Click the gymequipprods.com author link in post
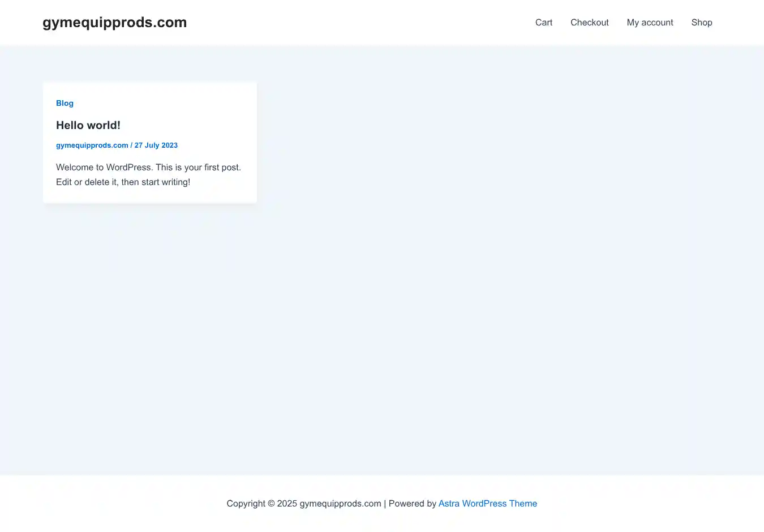Viewport: 764px width, 532px height. pyautogui.click(x=92, y=145)
